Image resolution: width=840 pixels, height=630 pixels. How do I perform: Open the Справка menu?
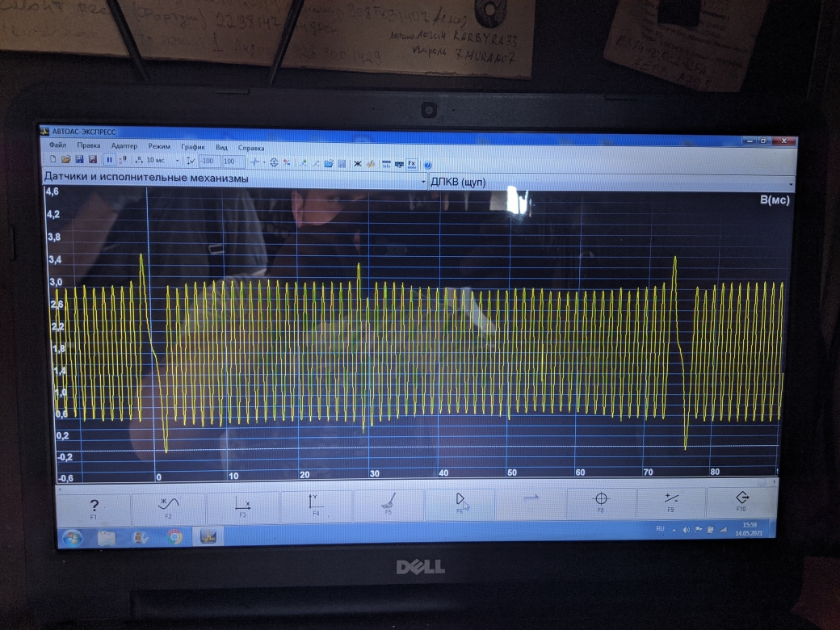point(251,148)
